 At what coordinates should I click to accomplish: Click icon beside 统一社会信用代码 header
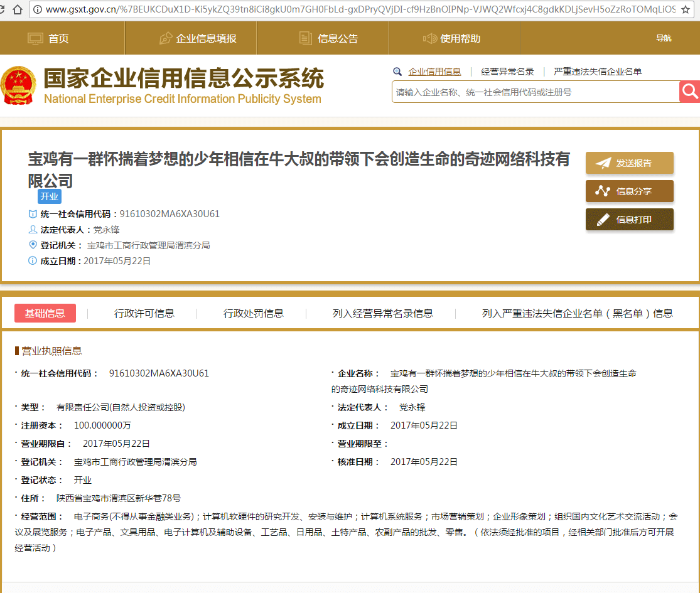[x=33, y=214]
